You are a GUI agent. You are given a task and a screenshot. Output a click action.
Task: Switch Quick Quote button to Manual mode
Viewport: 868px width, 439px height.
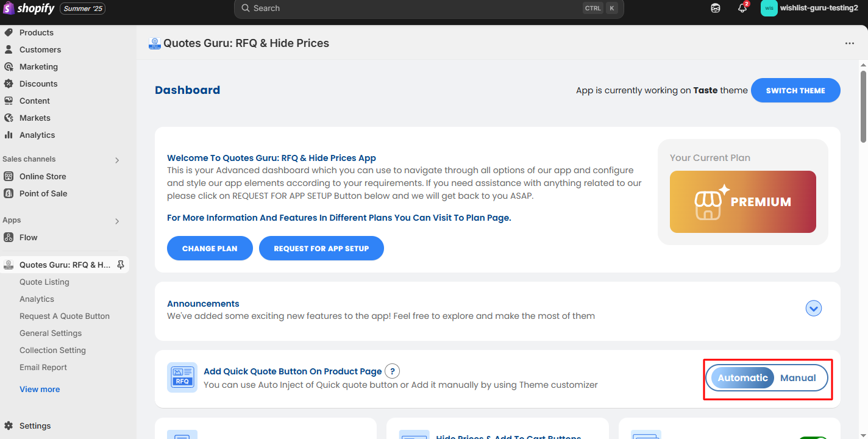(x=798, y=378)
